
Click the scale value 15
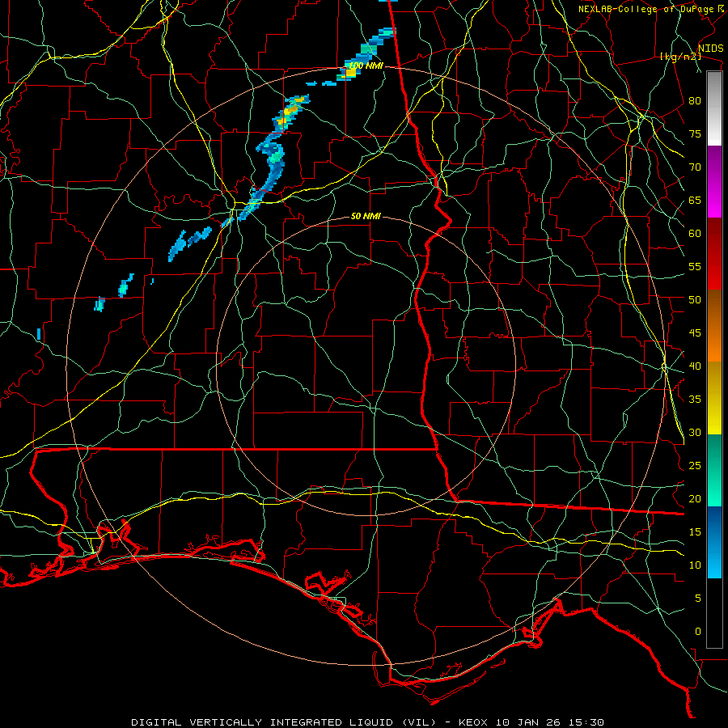(x=695, y=531)
